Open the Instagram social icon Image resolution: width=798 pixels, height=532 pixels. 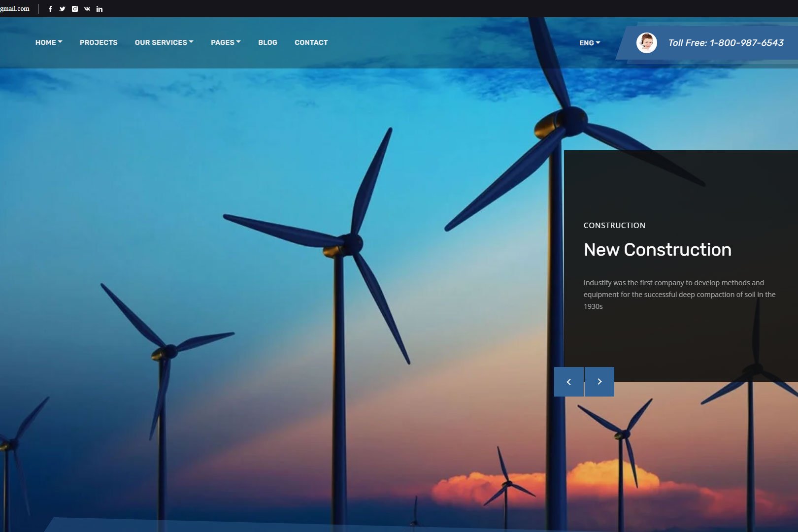point(75,9)
